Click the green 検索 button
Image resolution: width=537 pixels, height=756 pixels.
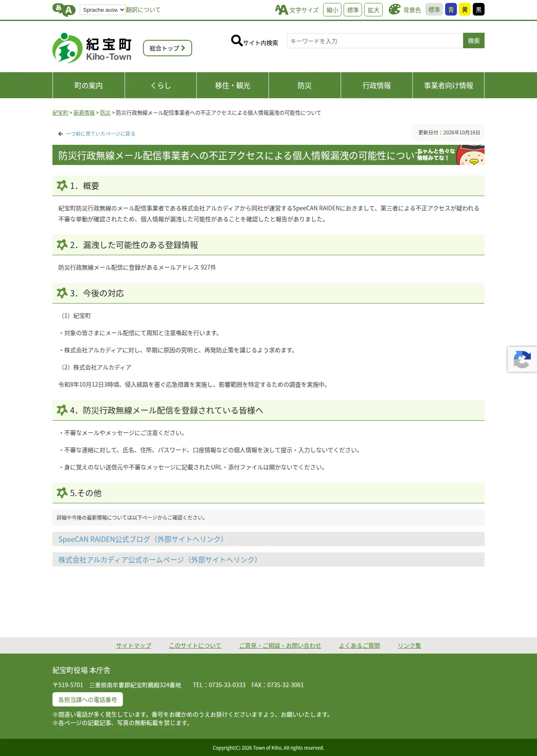point(474,41)
